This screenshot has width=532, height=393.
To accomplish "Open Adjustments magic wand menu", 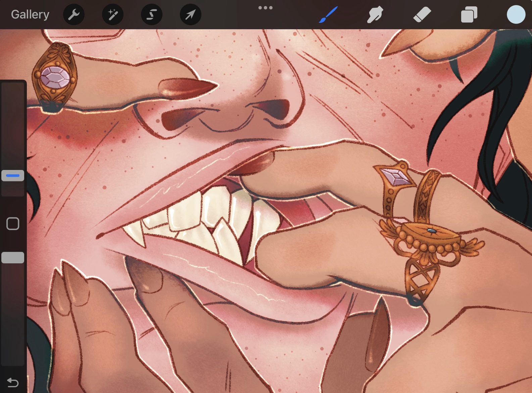I will (x=113, y=14).
